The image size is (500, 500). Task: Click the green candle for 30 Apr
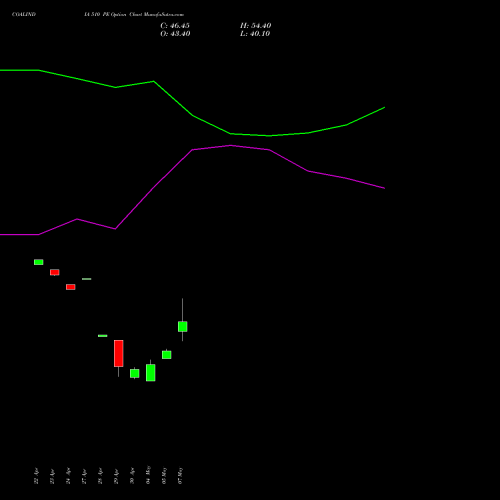point(135,373)
